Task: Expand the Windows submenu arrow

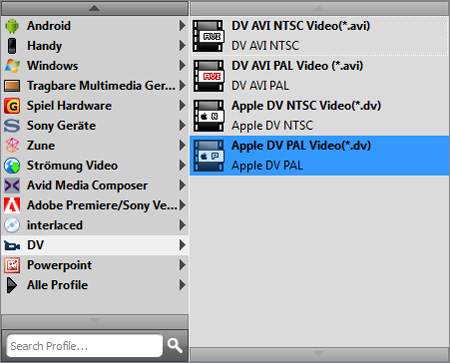Action: click(182, 66)
